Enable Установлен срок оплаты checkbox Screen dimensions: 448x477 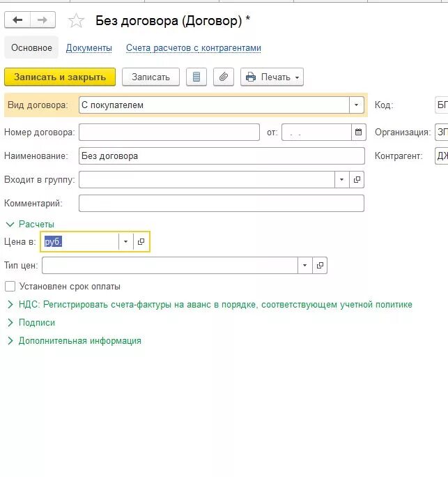pos(10,286)
